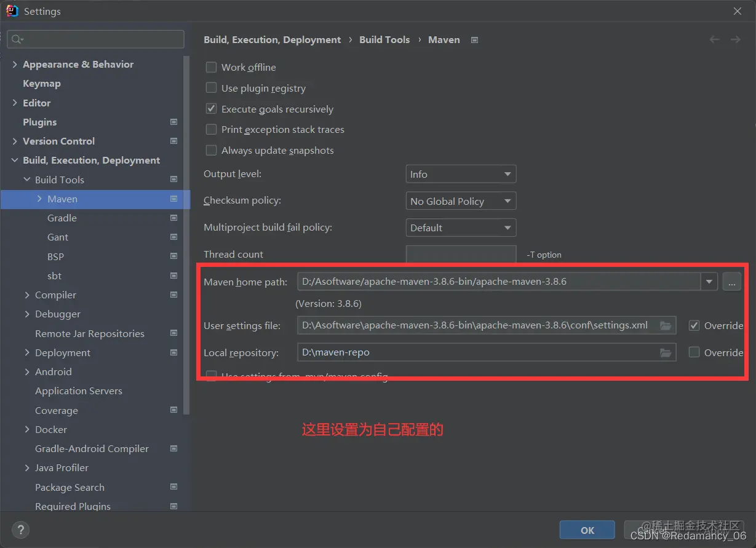Click the Thread count input field
756x548 pixels.
(x=461, y=255)
